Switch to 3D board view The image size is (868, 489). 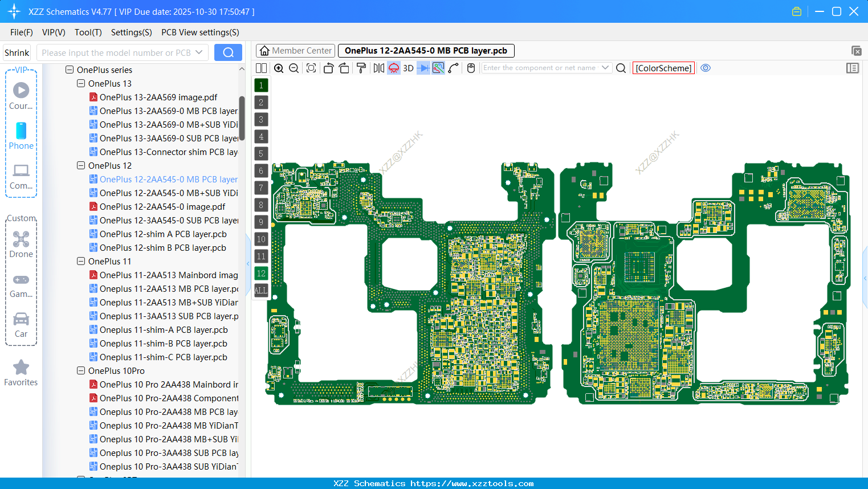pyautogui.click(x=408, y=68)
